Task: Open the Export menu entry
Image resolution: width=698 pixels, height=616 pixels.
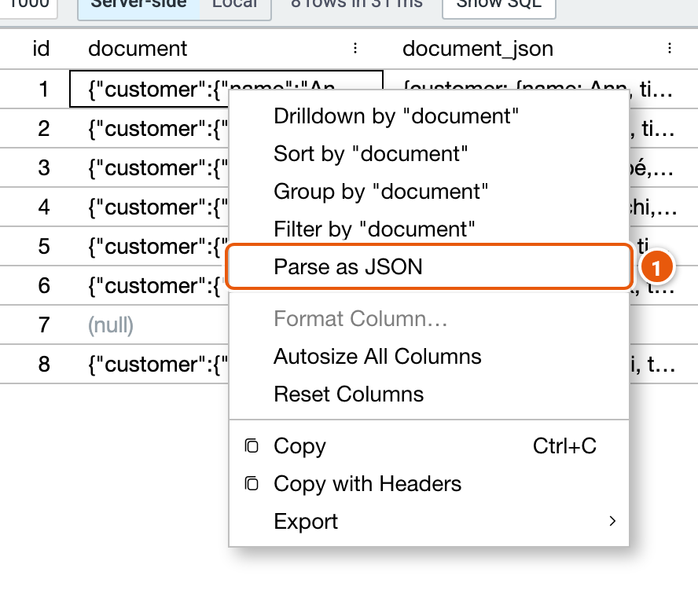Action: 428,521
